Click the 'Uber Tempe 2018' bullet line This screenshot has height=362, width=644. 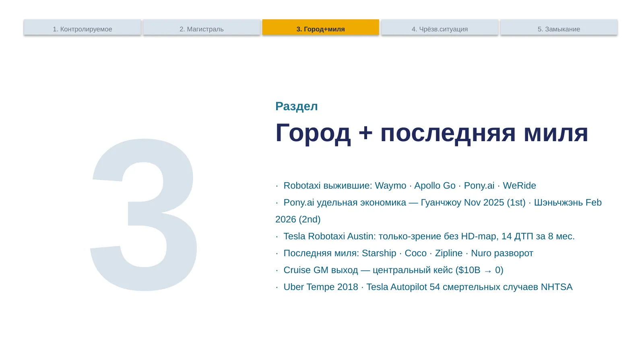point(424,287)
